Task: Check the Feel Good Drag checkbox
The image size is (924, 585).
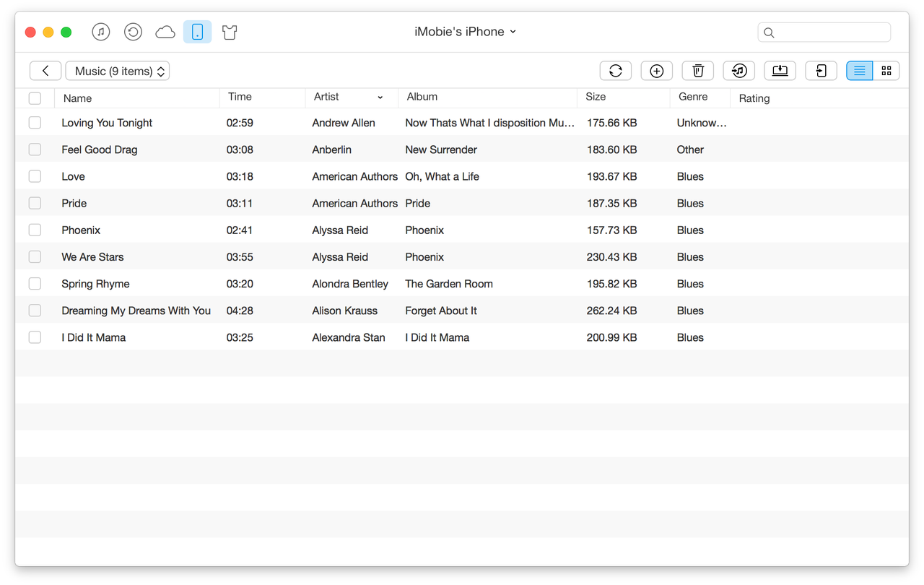Action: [x=35, y=149]
